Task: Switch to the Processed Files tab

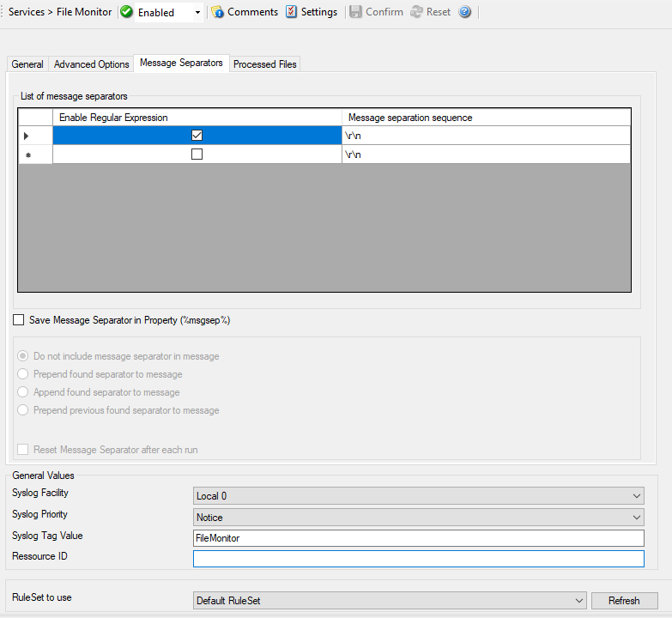Action: [265, 64]
